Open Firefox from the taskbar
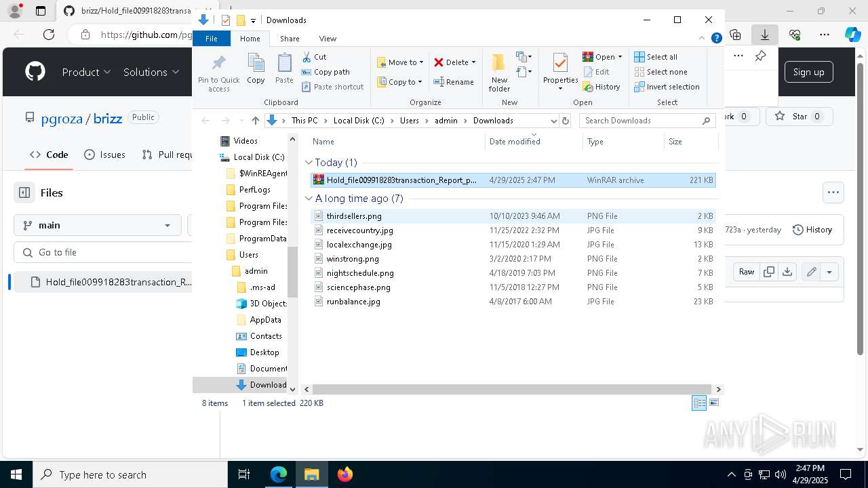Image resolution: width=868 pixels, height=488 pixels. pyautogui.click(x=344, y=474)
